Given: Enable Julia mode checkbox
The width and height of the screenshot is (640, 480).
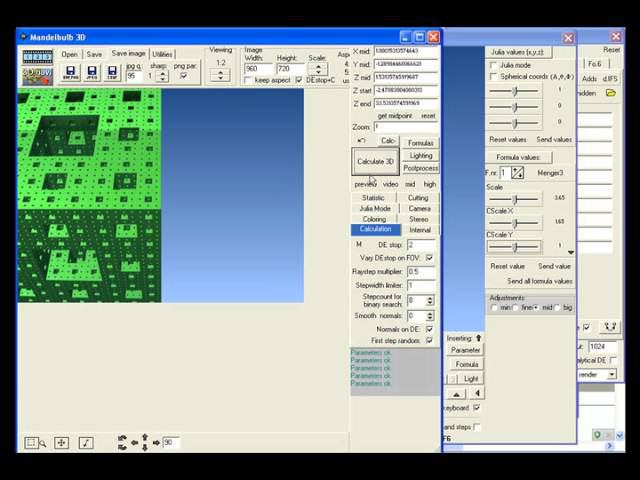Looking at the screenshot, I should [493, 65].
